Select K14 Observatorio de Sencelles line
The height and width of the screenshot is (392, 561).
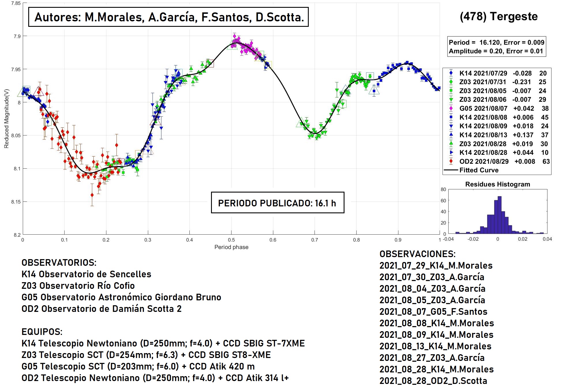coord(86,274)
